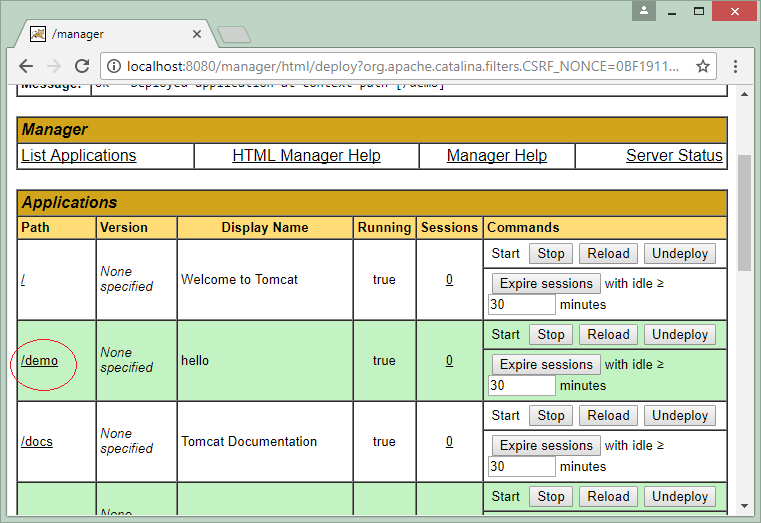Close the /manager tab

pos(197,34)
